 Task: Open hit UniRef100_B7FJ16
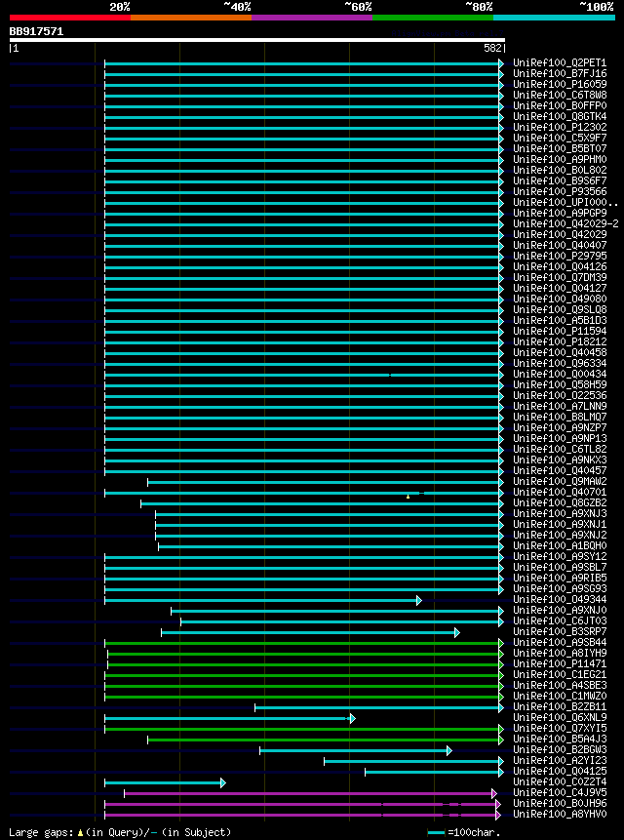560,74
